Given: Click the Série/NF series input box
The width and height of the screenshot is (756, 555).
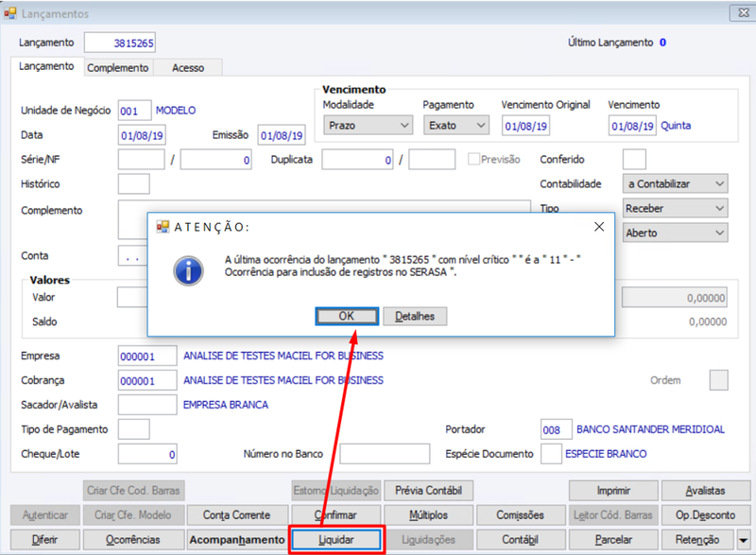Looking at the screenshot, I should (141, 160).
